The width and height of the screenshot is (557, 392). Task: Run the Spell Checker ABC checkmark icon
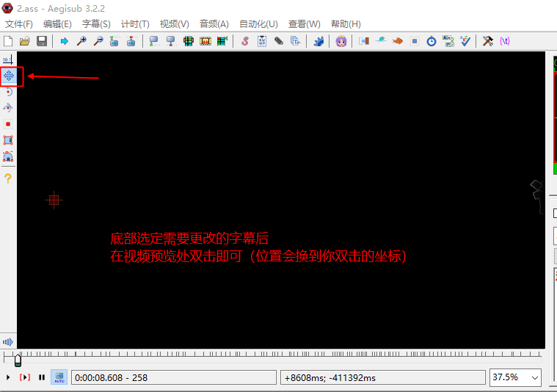click(x=465, y=41)
